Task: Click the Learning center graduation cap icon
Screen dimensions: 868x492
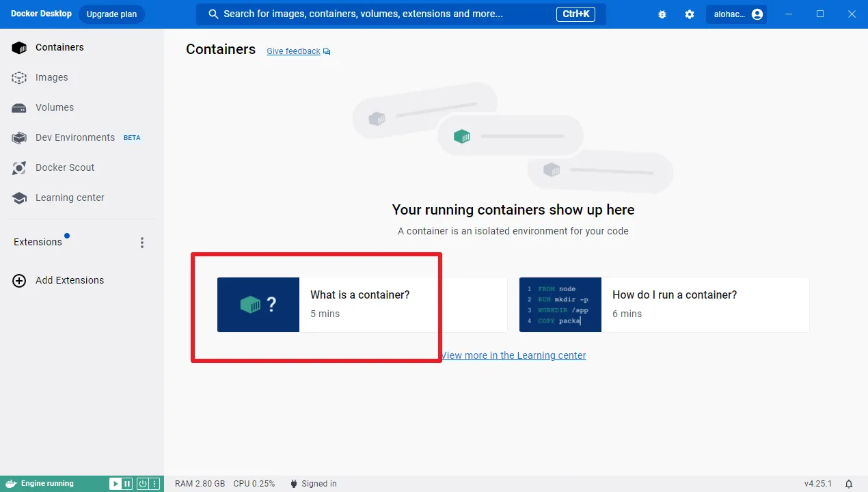Action: 19,197
